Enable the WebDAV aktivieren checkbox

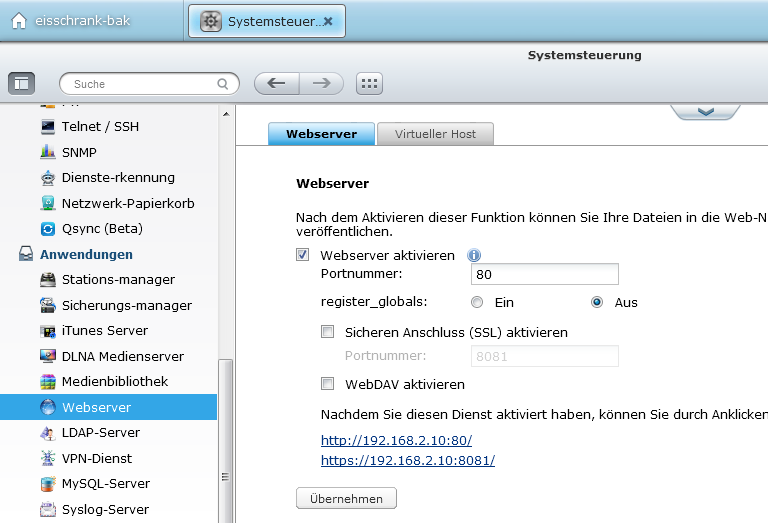point(328,383)
